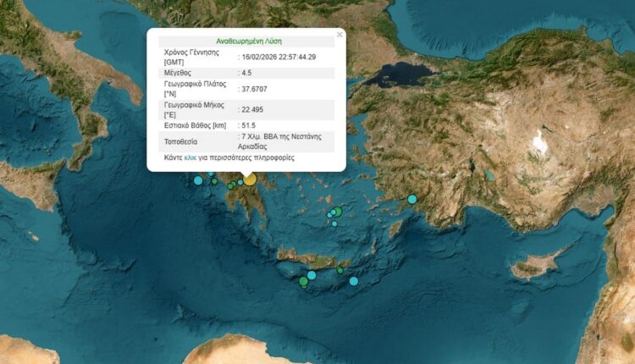Click the 'Αναθεωρημένη Λύση' popup header
635x364 pixels.
(x=246, y=40)
